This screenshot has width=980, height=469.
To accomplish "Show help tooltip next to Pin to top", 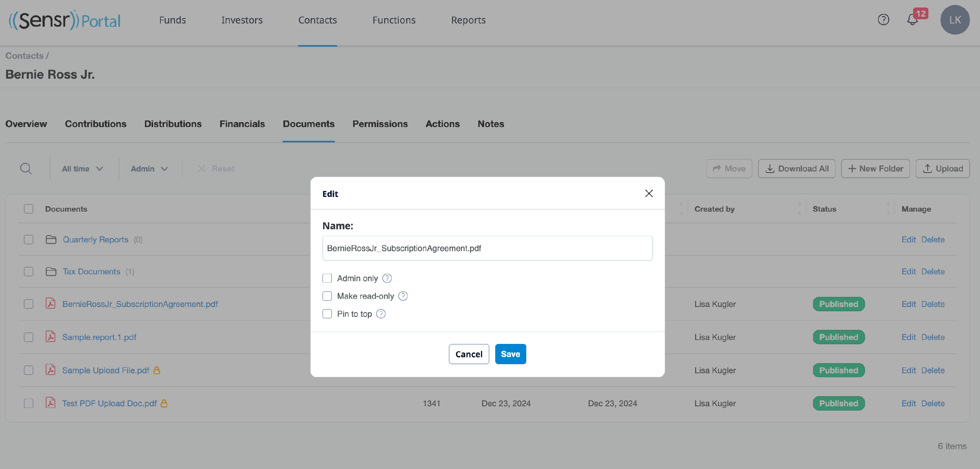I will click(381, 314).
